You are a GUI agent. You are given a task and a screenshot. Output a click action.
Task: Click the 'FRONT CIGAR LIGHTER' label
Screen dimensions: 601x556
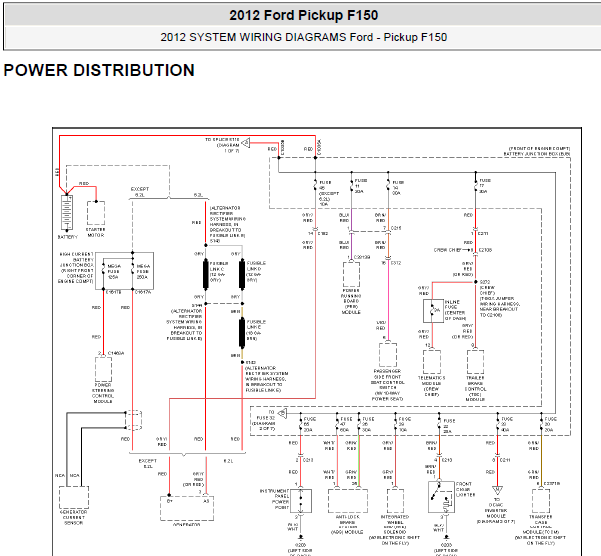(x=465, y=489)
